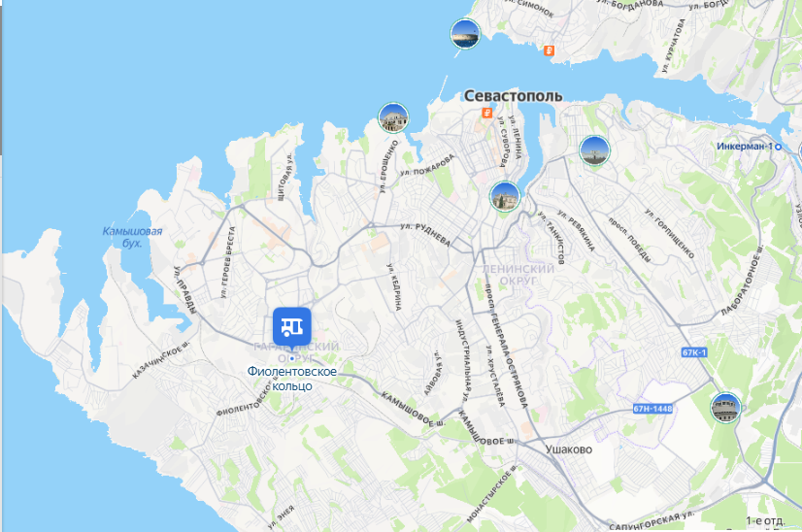Click the blue bus stop icon
This screenshot has width=802, height=532.
291,327
